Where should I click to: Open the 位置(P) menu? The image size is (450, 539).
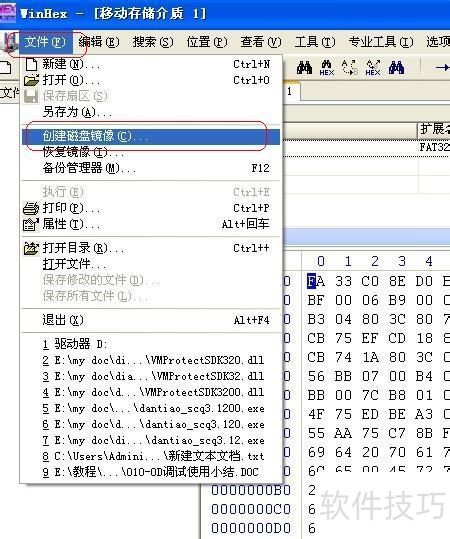point(207,42)
